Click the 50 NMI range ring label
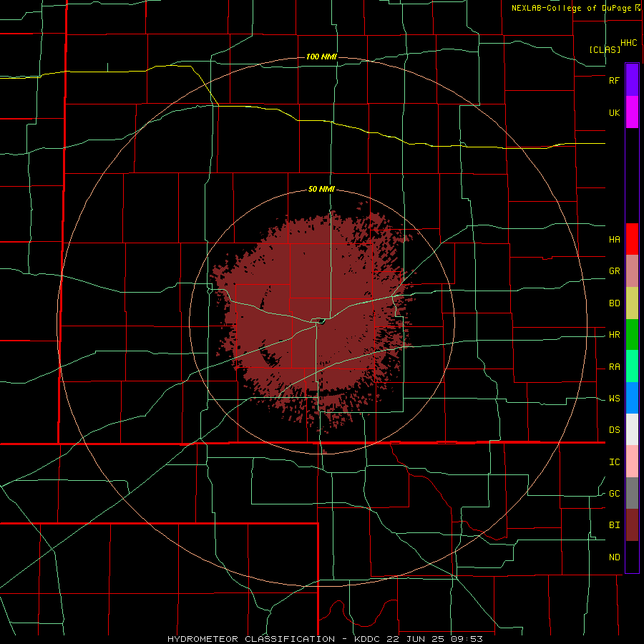Image resolution: width=644 pixels, height=644 pixels. (x=321, y=189)
